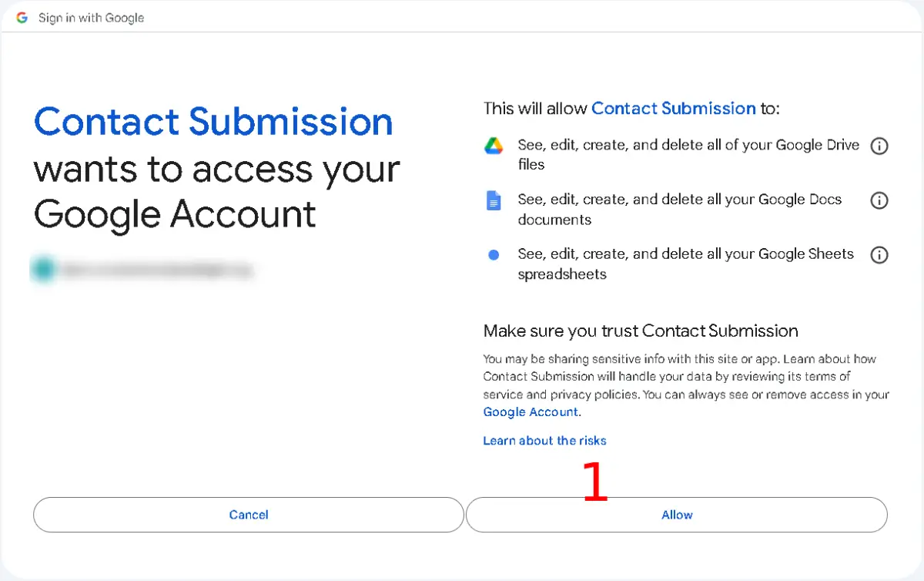Click the large blue Contact Submission title

tap(213, 123)
